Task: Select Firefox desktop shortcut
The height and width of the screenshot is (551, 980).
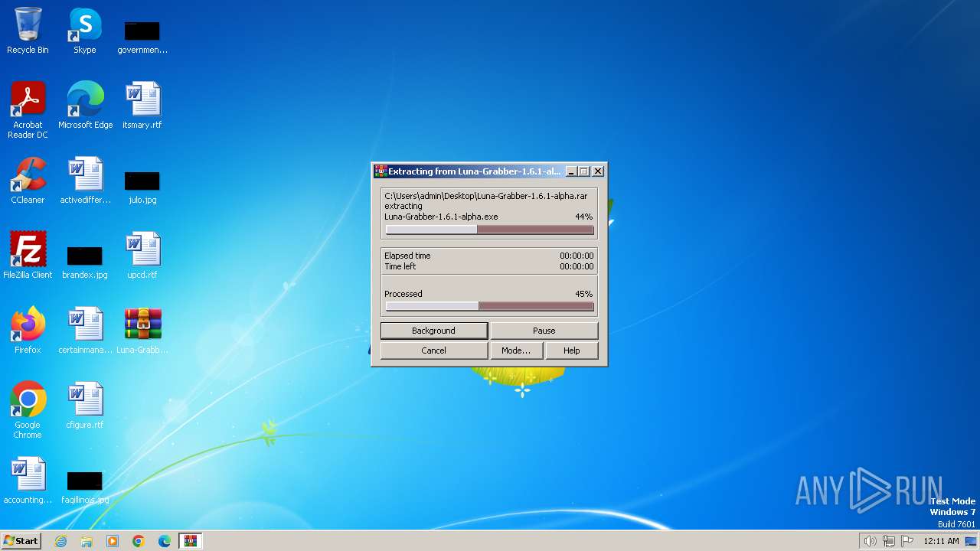Action: 28,331
